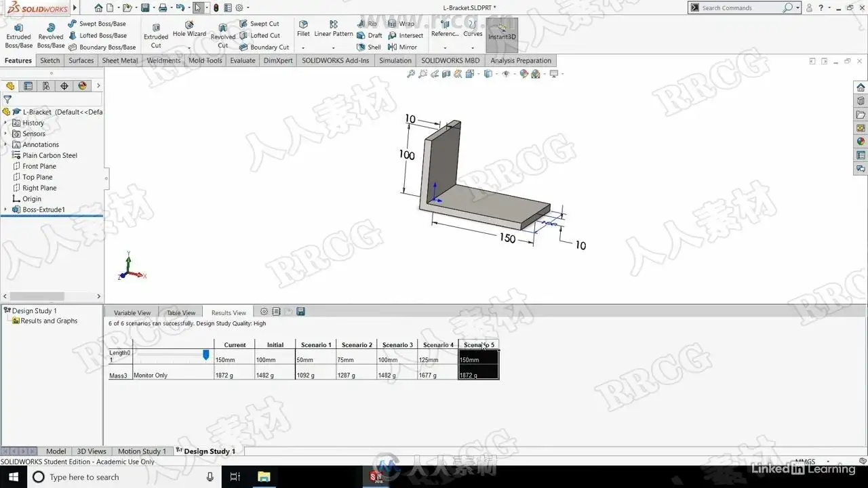This screenshot has height=488, width=868.
Task: Open the Variable View tab
Action: point(132,312)
